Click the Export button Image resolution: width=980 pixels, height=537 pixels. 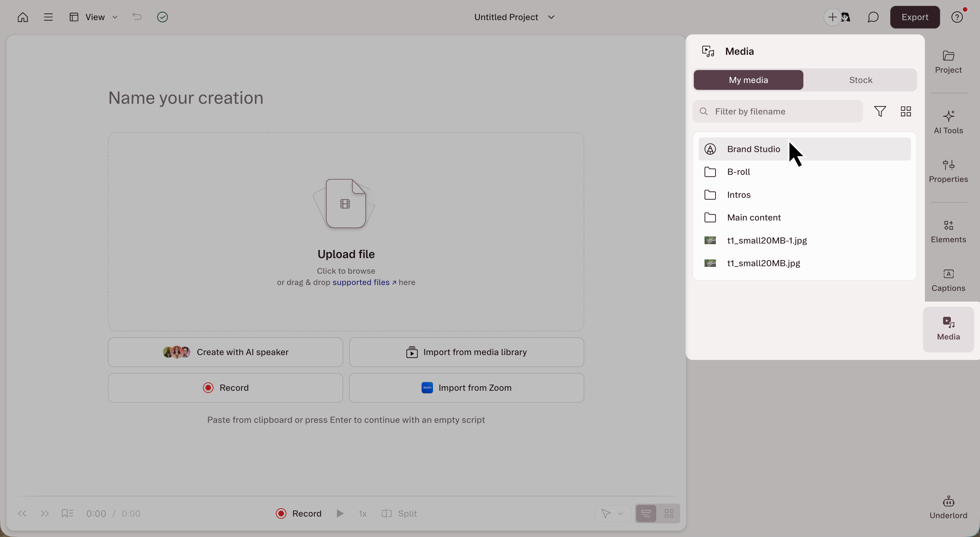915,17
